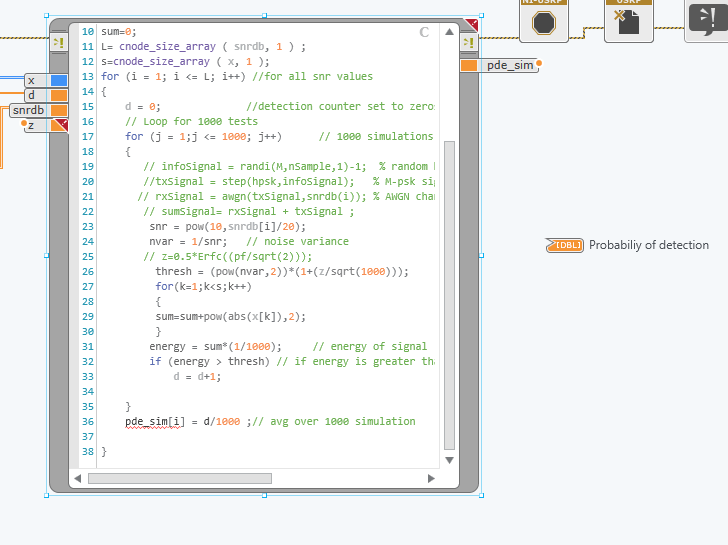The height and width of the screenshot is (545, 728).
Task: Select the pde_sim output terminal label
Action: click(510, 65)
